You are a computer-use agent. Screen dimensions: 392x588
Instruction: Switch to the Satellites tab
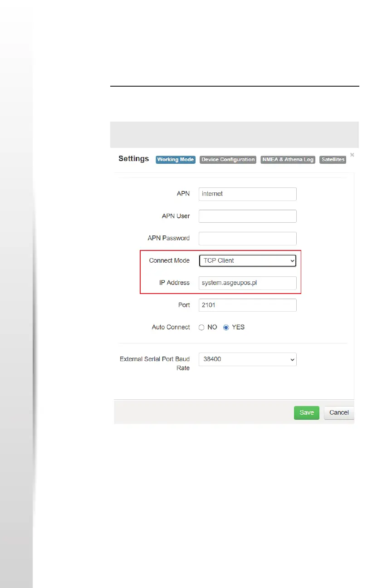coord(333,160)
